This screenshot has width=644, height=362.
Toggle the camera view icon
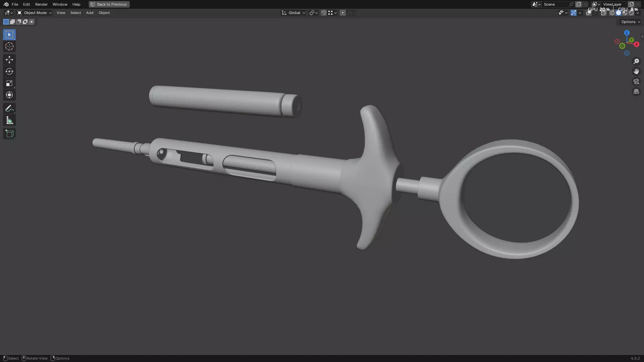[x=636, y=81]
